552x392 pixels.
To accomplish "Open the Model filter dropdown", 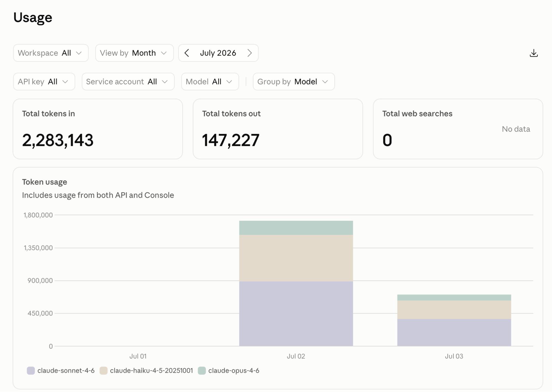I will point(210,81).
